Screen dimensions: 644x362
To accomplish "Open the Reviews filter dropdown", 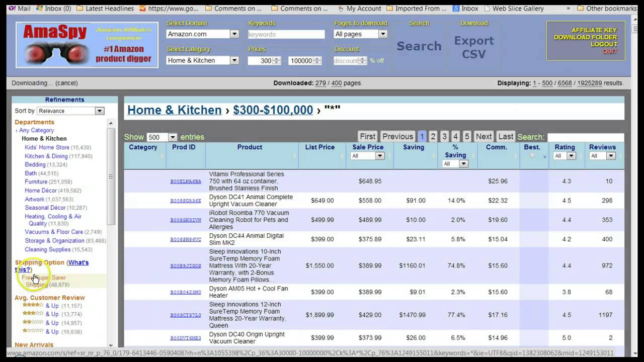I will pyautogui.click(x=603, y=156).
